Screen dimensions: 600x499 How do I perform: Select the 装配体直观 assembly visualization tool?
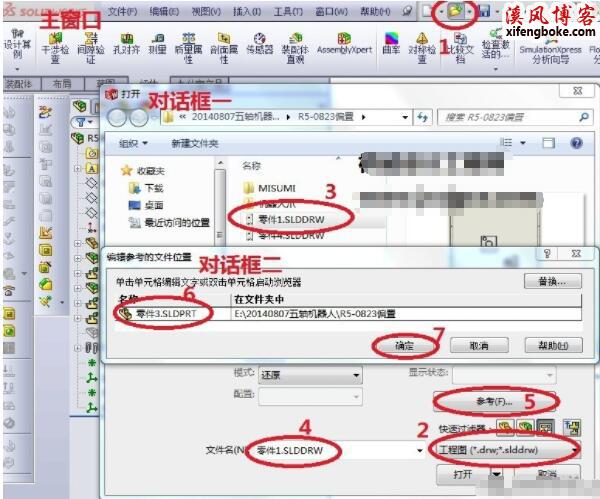pos(295,47)
